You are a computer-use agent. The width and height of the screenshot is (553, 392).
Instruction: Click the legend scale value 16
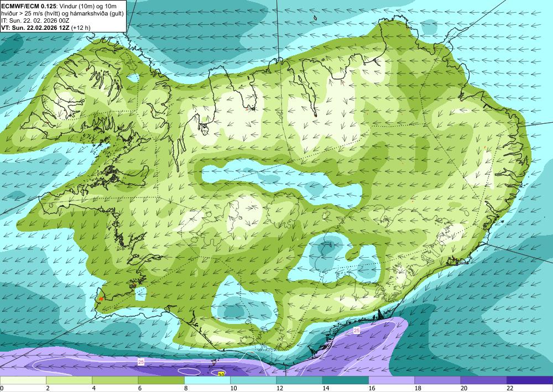point(372,388)
